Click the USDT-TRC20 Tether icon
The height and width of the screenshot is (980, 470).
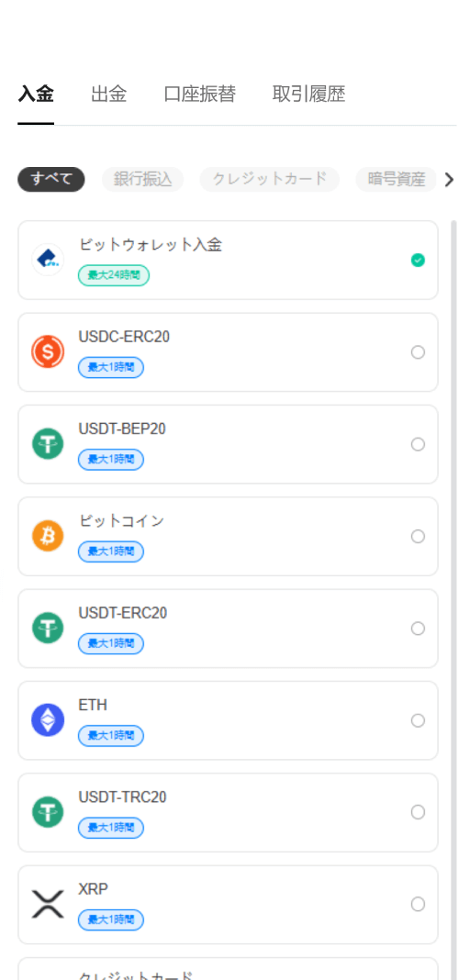point(48,812)
